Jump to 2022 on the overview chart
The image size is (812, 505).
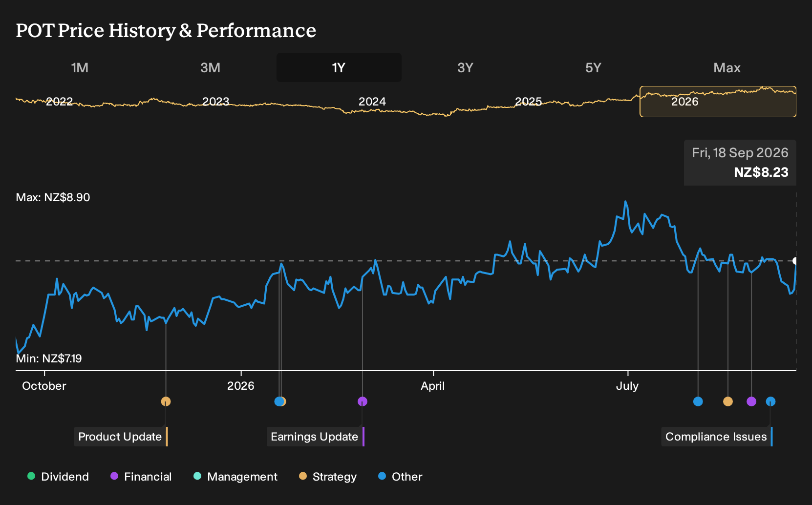coord(59,102)
